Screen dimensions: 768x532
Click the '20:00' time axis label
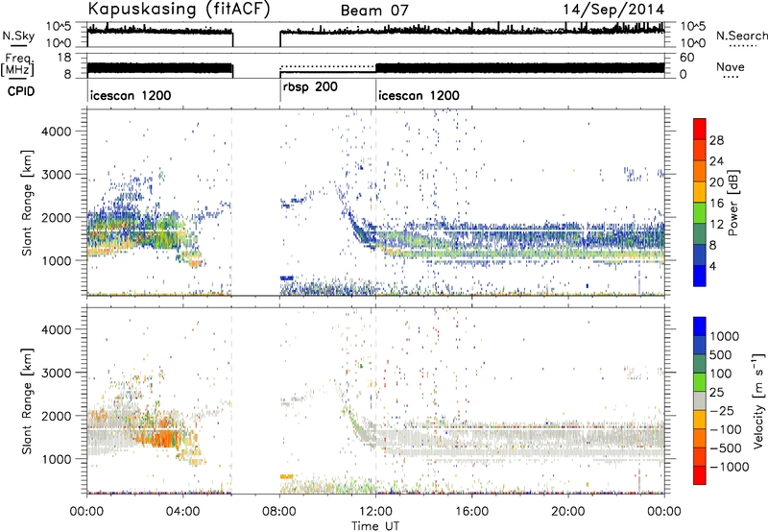pos(568,512)
